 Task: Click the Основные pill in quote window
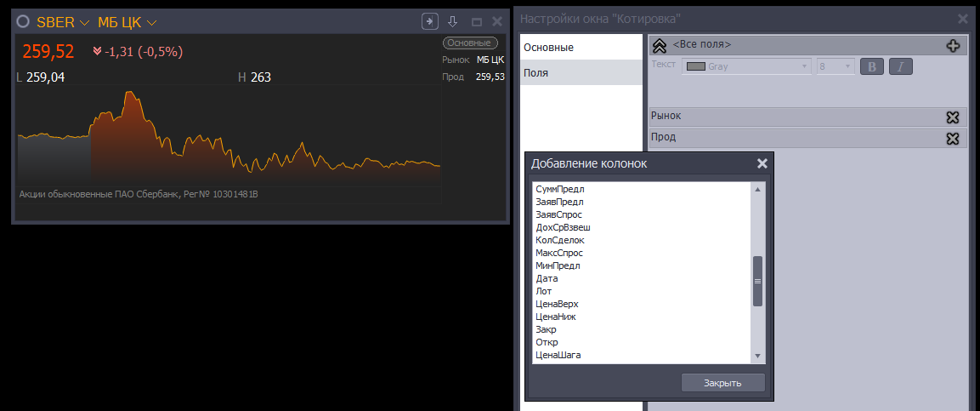tap(469, 43)
